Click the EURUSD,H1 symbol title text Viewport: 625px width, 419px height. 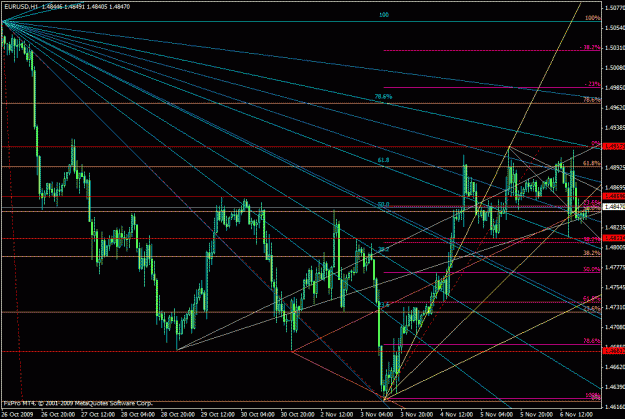click(x=22, y=7)
